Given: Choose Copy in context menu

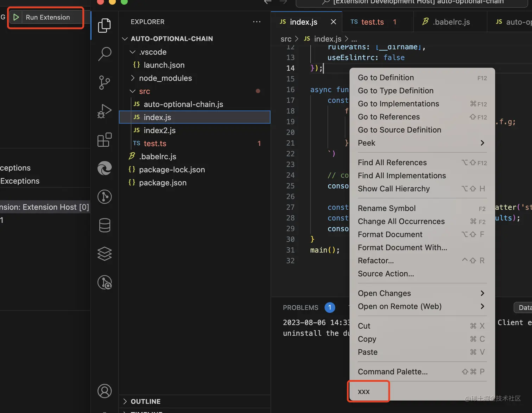Looking at the screenshot, I should click(x=422, y=339).
